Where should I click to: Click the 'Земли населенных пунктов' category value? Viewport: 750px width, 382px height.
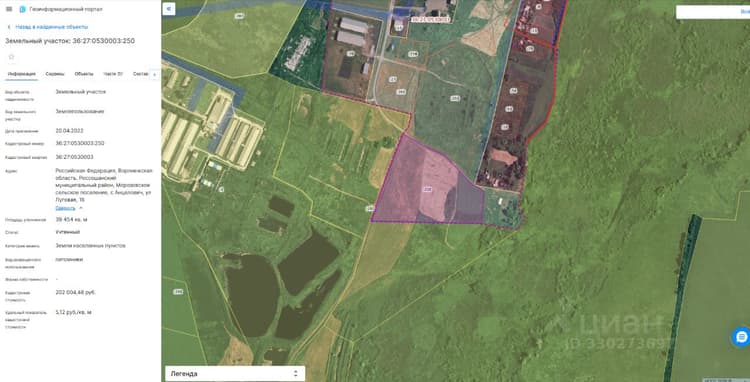(90, 245)
